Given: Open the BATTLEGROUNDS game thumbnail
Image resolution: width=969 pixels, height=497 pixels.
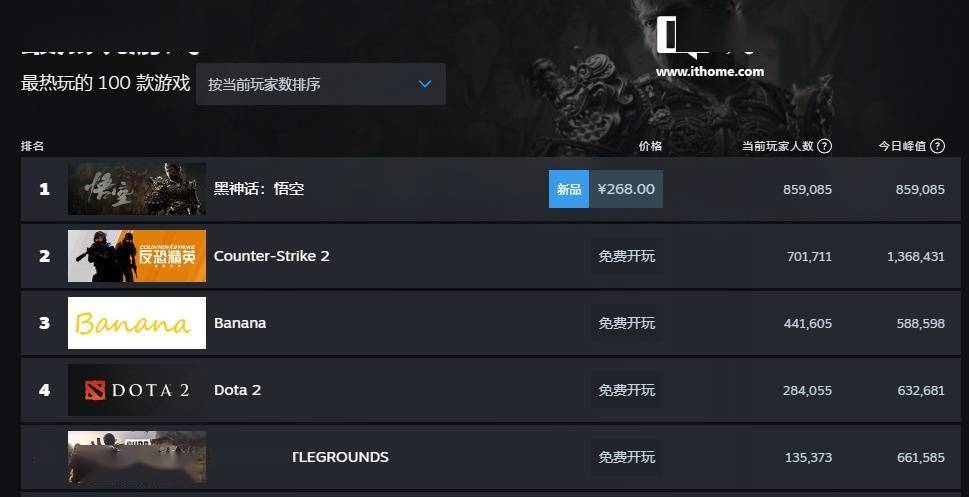Looking at the screenshot, I should click(x=137, y=457).
